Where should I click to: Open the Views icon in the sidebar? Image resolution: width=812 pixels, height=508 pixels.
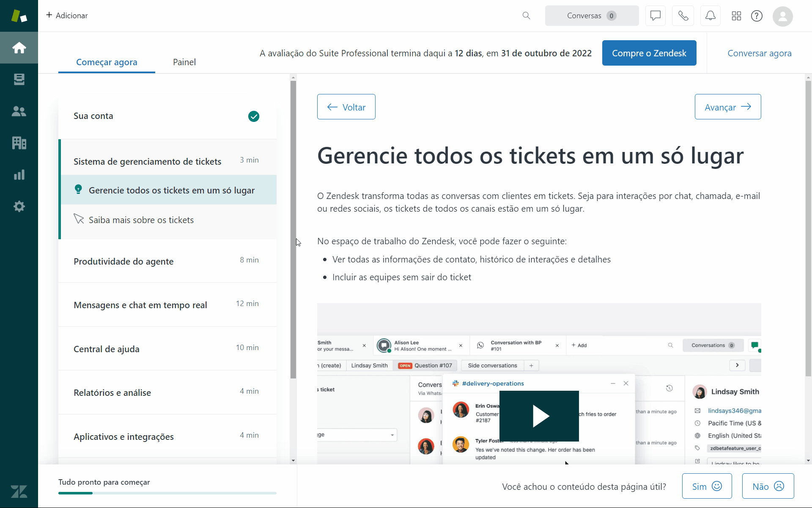coord(19,79)
